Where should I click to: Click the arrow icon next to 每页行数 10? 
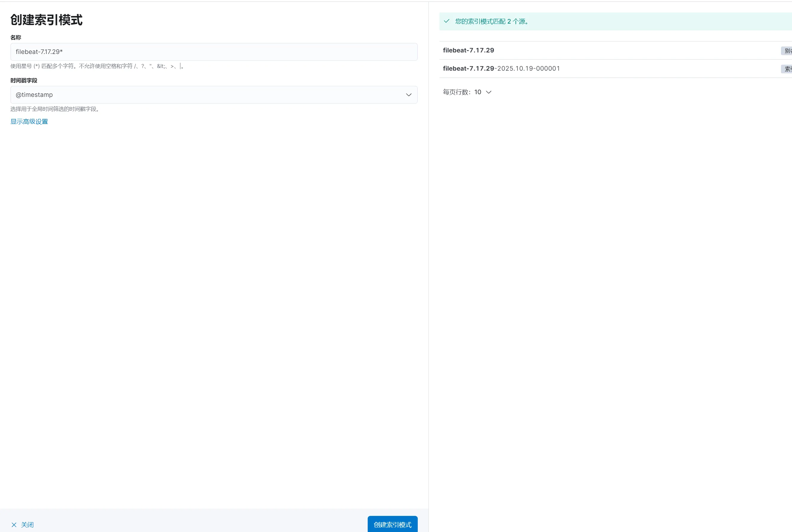point(489,92)
